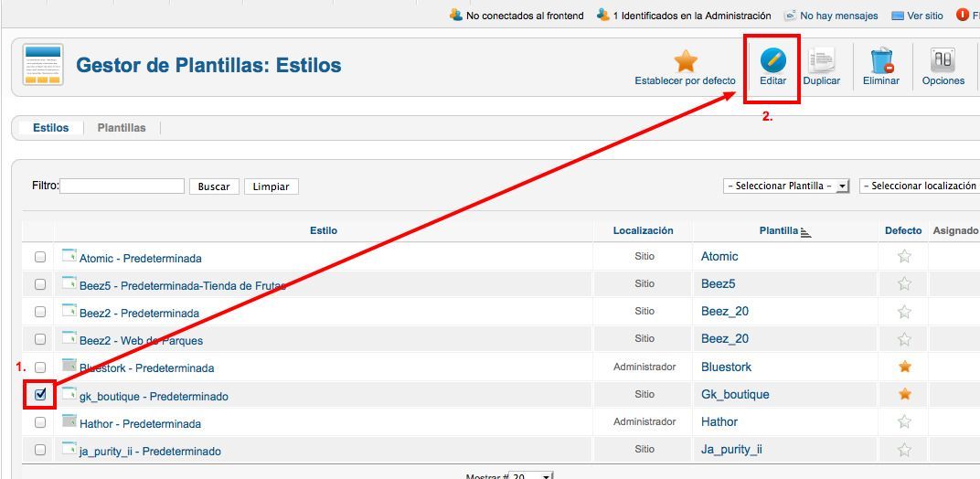Screen dimensions: 980x479
Task: Click into the Filtro text field
Action: point(122,186)
